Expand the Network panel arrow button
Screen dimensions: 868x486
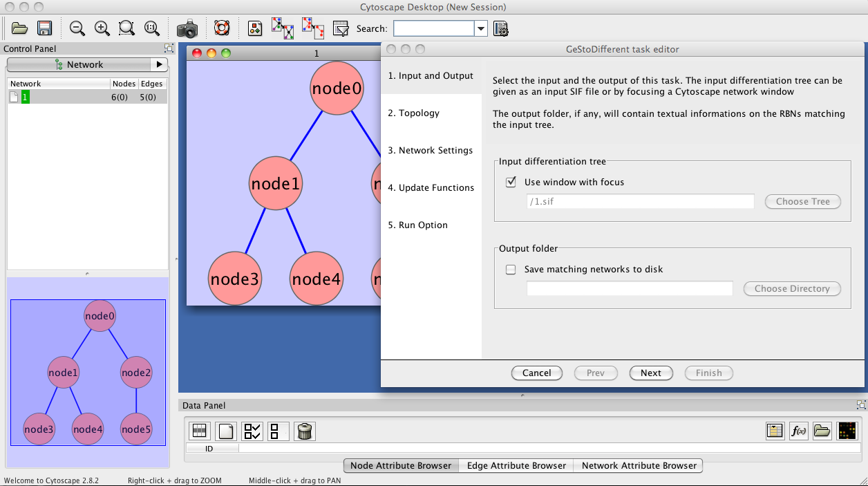point(159,64)
